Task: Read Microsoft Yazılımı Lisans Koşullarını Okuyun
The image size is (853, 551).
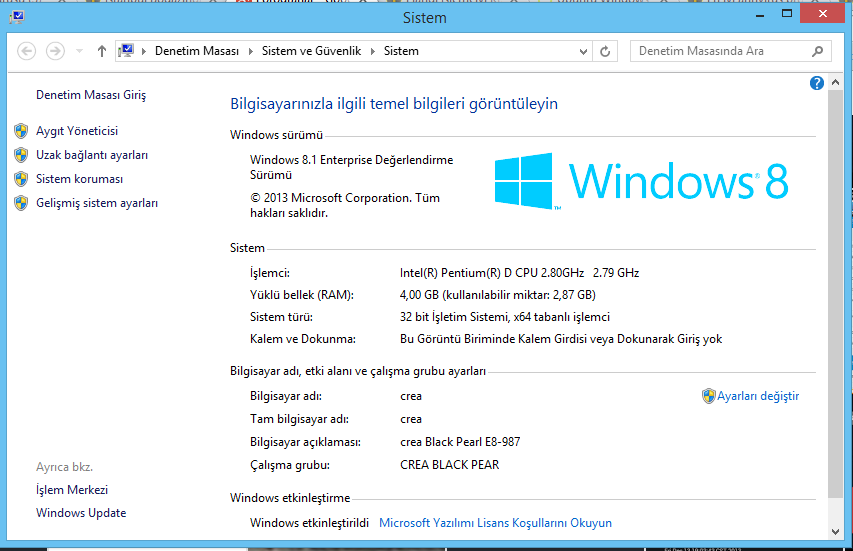Action: (495, 523)
